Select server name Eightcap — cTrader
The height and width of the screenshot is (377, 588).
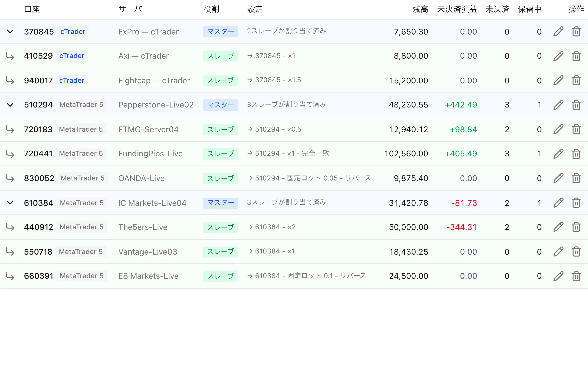point(154,80)
